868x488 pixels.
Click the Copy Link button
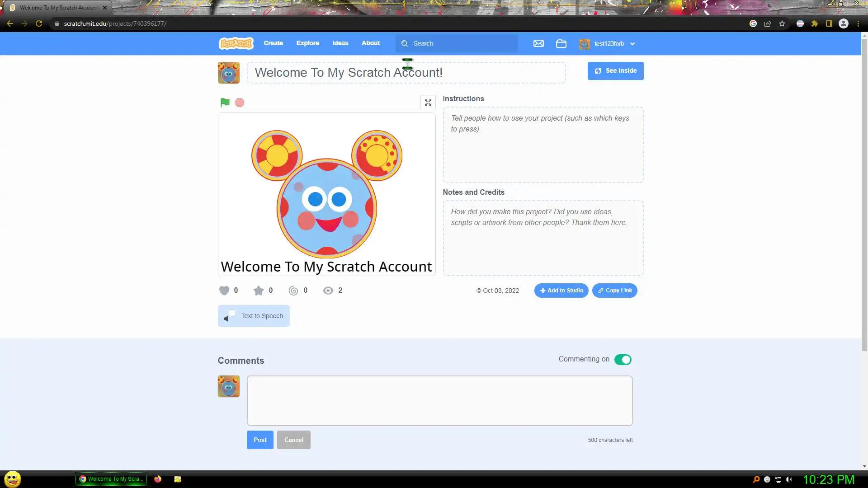click(614, 291)
